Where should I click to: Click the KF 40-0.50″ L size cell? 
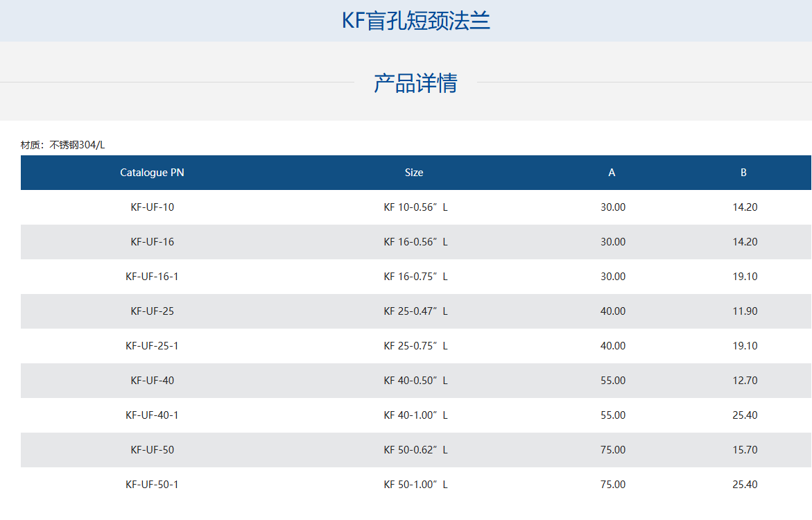(x=415, y=381)
